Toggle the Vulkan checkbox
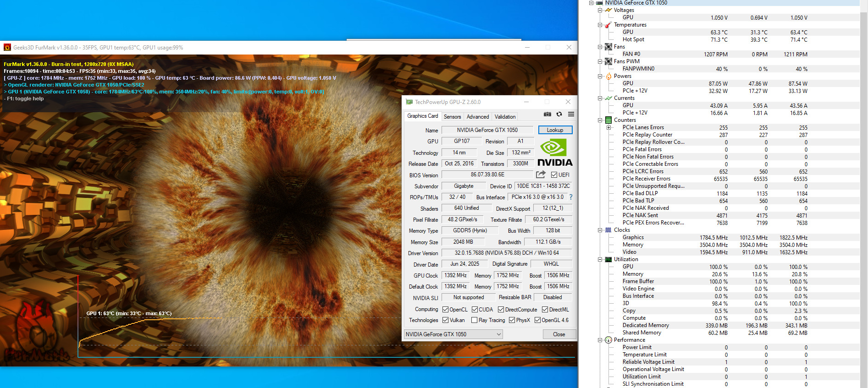The height and width of the screenshot is (388, 868). click(x=445, y=320)
